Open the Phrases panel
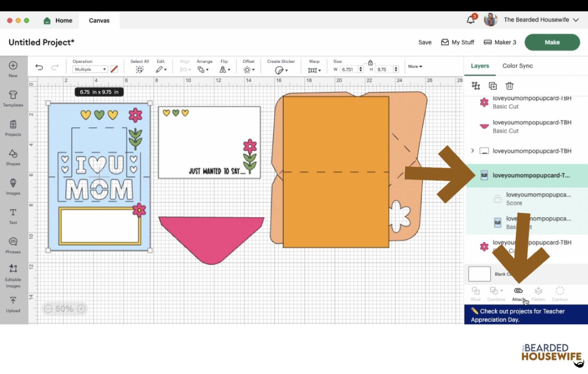This screenshot has width=588, height=374. (x=13, y=245)
